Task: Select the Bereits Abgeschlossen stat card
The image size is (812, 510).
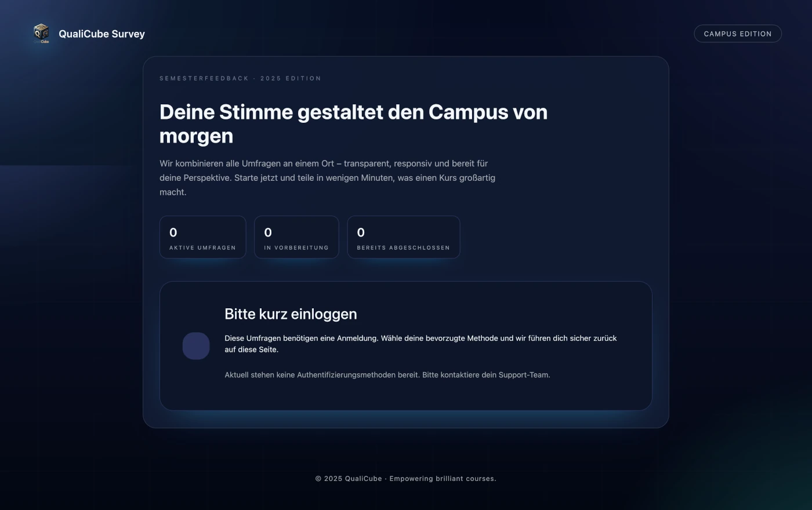Action: (404, 236)
